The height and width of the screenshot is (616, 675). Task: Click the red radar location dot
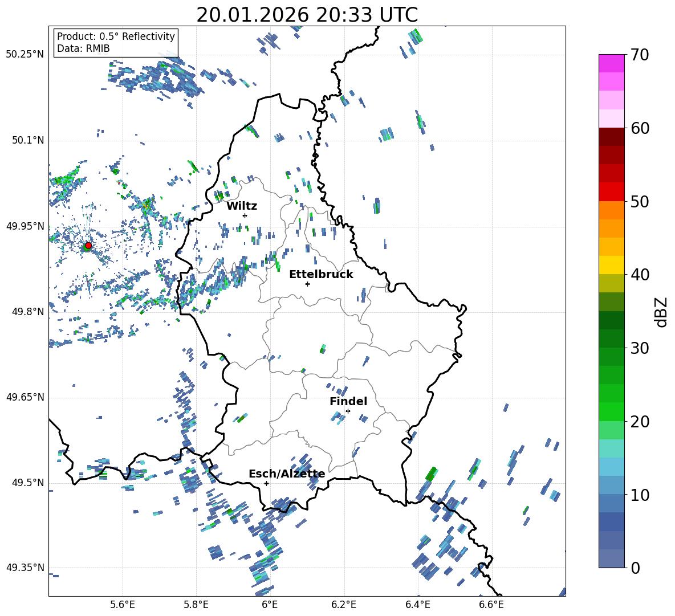[x=88, y=246]
